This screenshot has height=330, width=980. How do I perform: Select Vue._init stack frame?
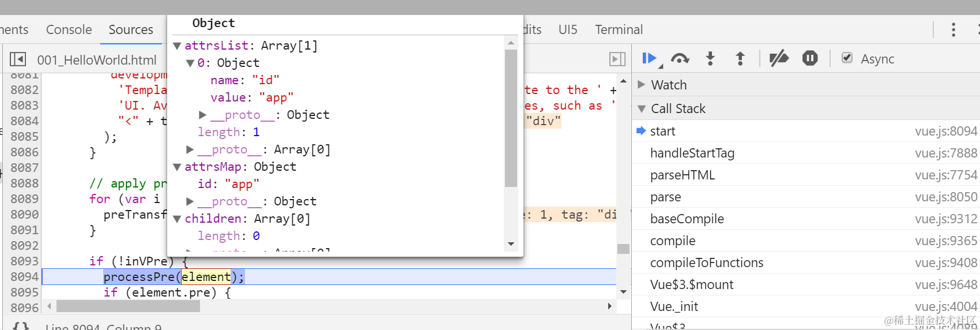(806, 306)
